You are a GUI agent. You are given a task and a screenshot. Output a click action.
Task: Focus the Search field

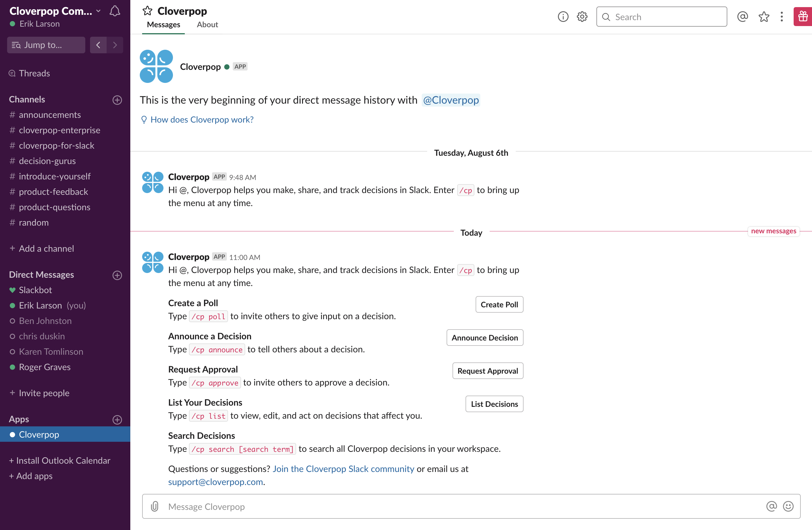point(662,17)
